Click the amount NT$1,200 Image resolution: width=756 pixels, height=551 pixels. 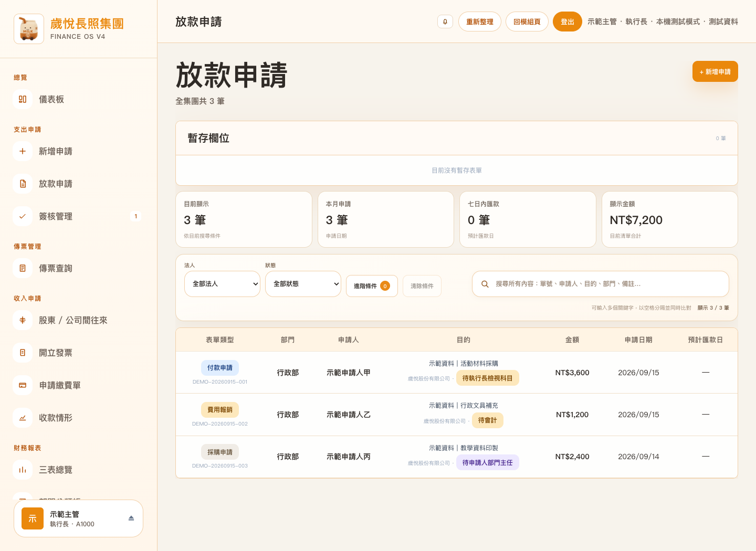(x=572, y=415)
